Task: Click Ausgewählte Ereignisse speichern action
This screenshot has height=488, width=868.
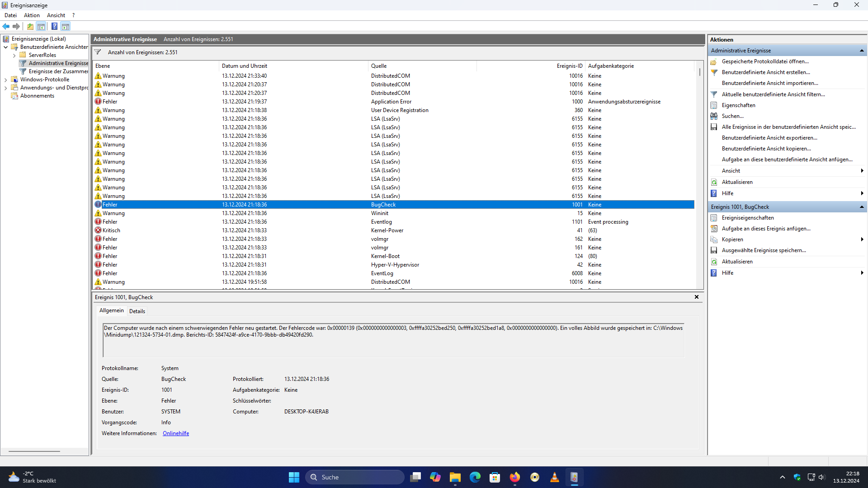Action: pos(764,250)
